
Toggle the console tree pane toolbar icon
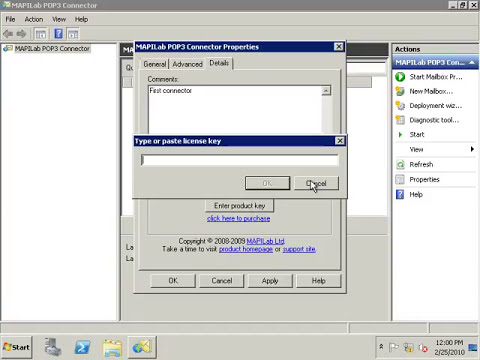pos(40,34)
